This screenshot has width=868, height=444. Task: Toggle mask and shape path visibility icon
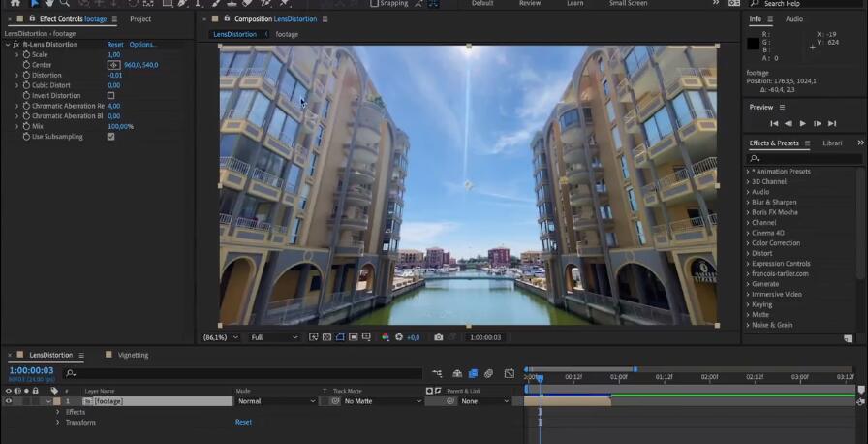(x=340, y=337)
